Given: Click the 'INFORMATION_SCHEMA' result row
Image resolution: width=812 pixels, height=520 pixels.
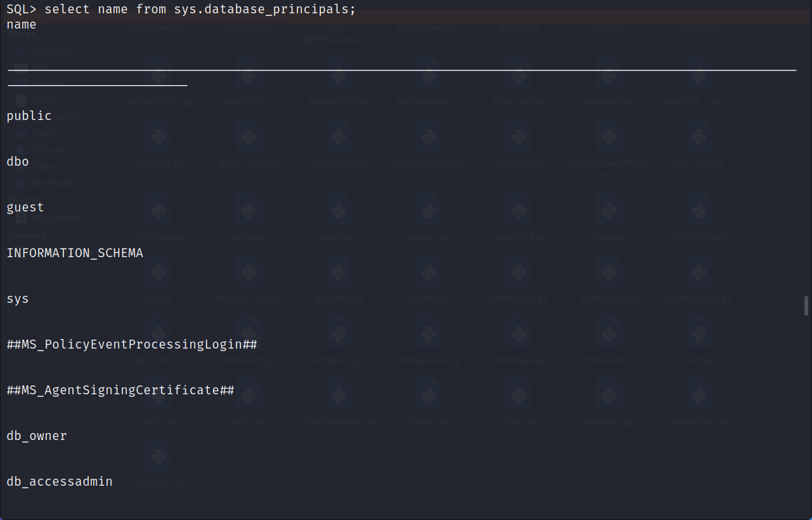Looking at the screenshot, I should [75, 253].
